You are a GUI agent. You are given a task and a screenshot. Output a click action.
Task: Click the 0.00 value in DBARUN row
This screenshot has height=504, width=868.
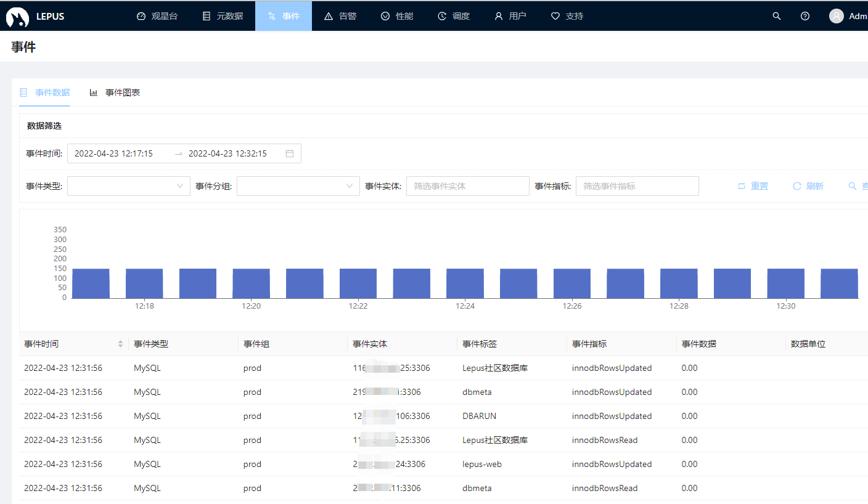[689, 416]
